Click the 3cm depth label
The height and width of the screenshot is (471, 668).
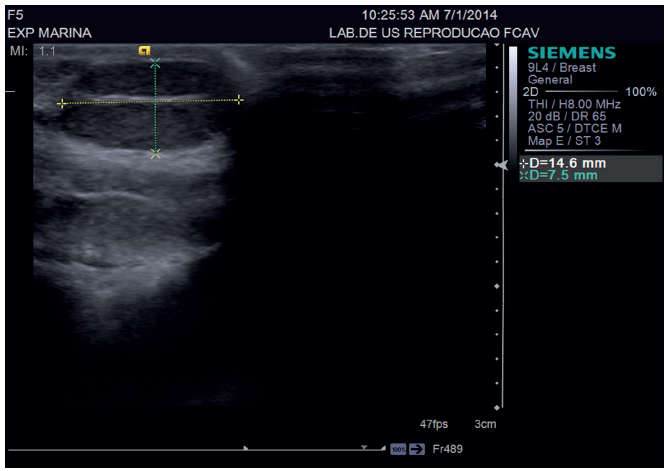(x=485, y=424)
